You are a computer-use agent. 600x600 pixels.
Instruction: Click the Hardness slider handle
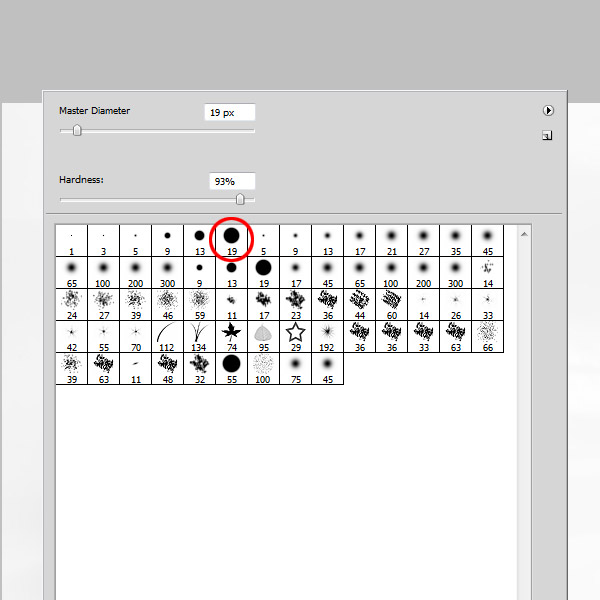click(x=240, y=199)
